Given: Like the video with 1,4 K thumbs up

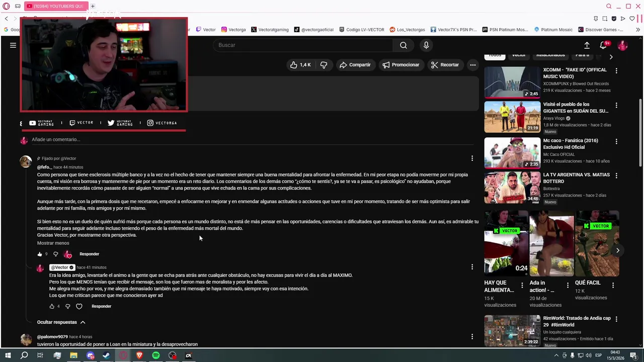Looking at the screenshot, I should point(300,65).
